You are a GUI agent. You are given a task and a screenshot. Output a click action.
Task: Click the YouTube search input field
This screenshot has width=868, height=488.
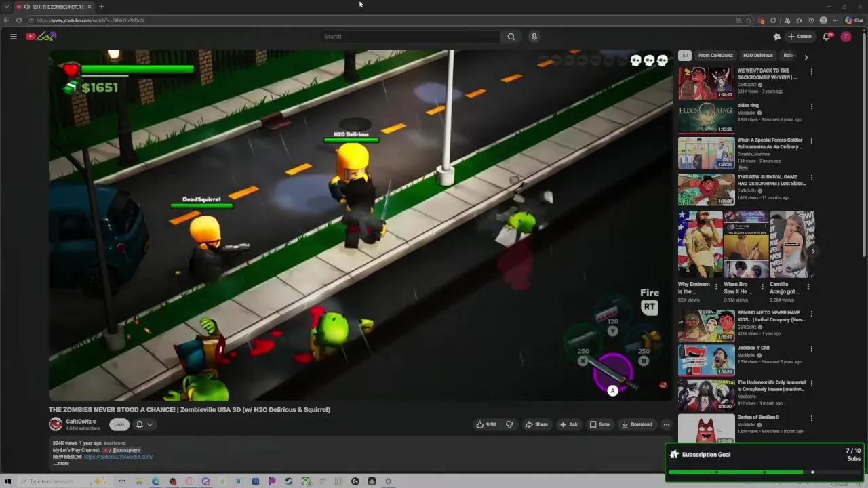coord(410,37)
